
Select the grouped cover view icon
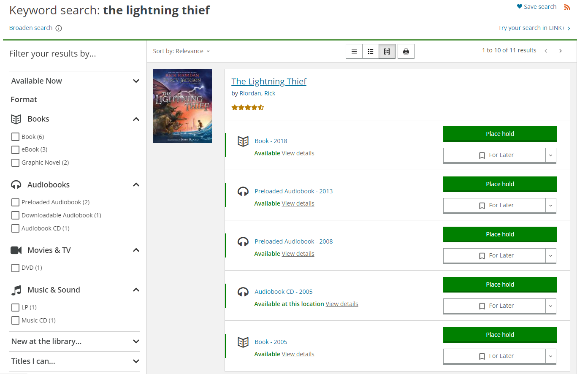coord(387,51)
